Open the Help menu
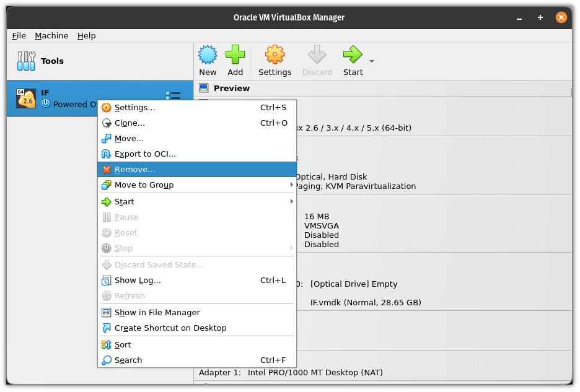Screen dimensions: 580x392 87,36
